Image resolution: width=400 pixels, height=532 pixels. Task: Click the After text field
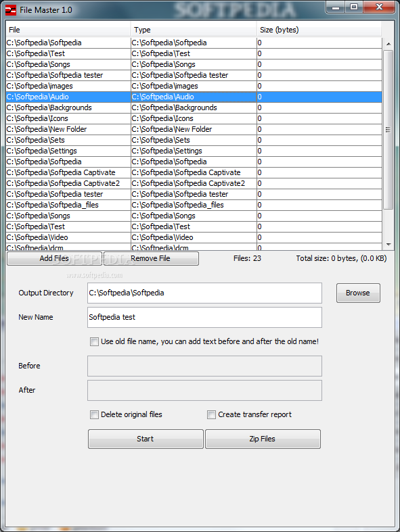pyautogui.click(x=204, y=391)
